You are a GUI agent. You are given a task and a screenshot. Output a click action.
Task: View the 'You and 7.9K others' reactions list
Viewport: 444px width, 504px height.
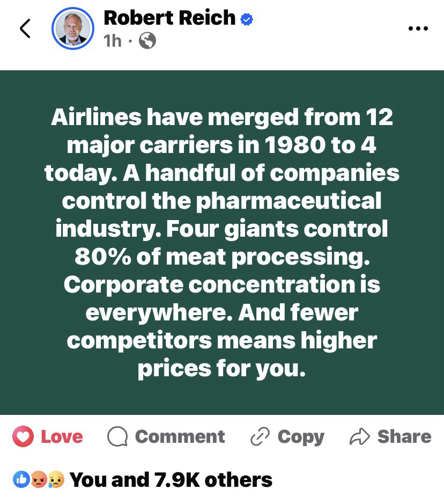pyautogui.click(x=171, y=479)
